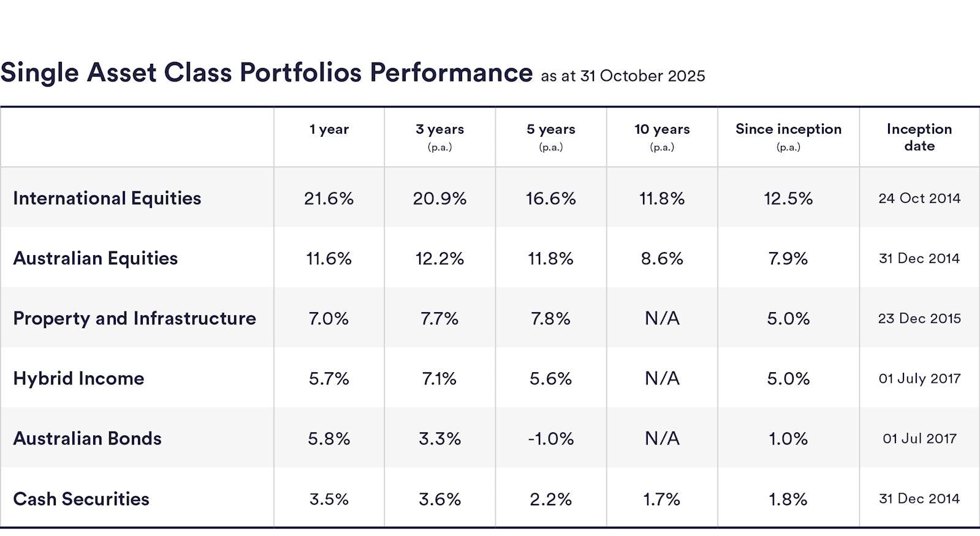980x536 pixels.
Task: Select the 3 years column header
Action: click(x=439, y=129)
